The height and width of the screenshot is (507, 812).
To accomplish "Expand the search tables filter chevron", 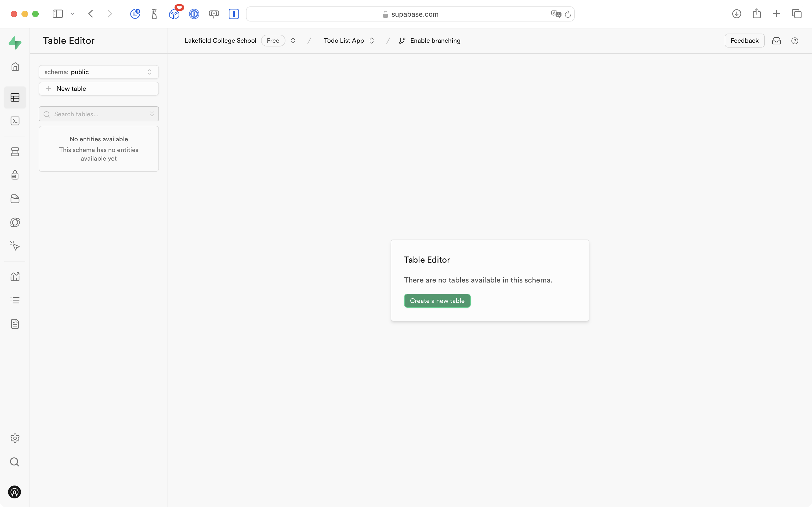I will pyautogui.click(x=152, y=114).
